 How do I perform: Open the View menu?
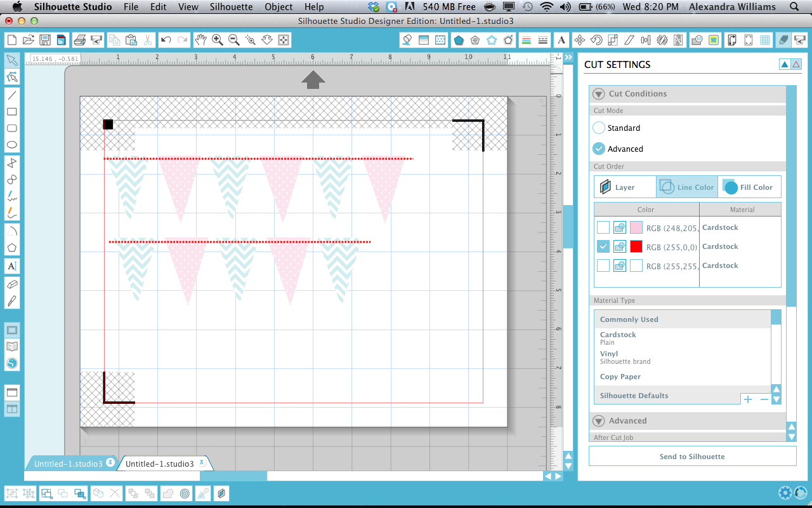click(188, 7)
